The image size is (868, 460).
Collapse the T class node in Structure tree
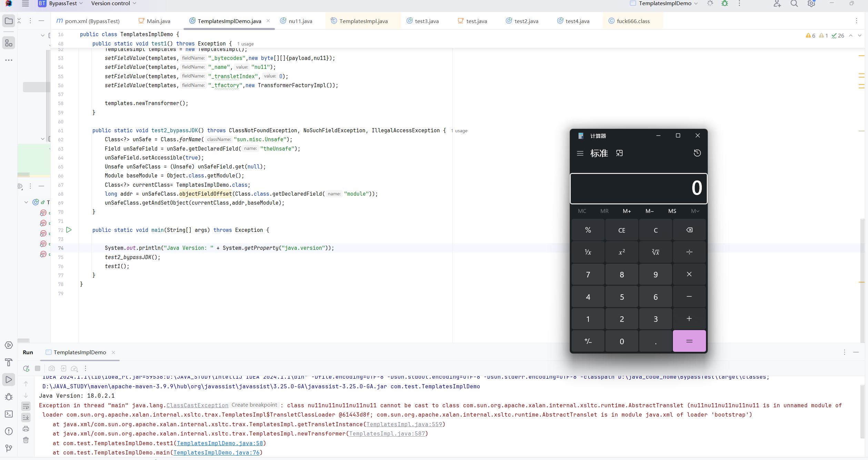click(26, 202)
